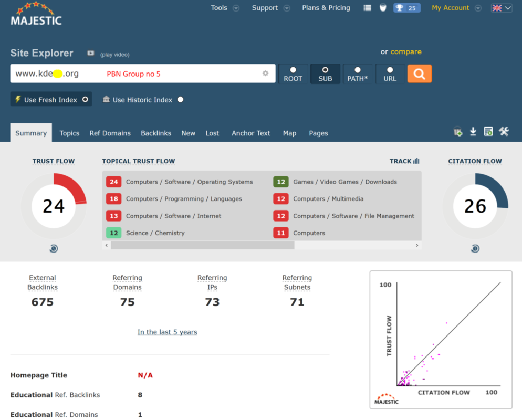This screenshot has height=420, width=522.
Task: Select the SUB radio option
Action: click(325, 74)
